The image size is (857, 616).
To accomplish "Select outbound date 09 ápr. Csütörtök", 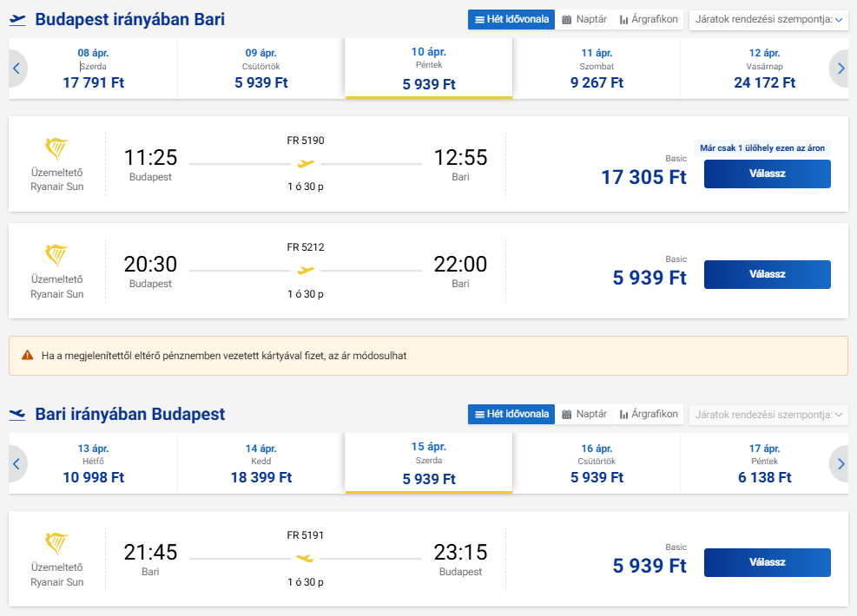I will (x=261, y=69).
